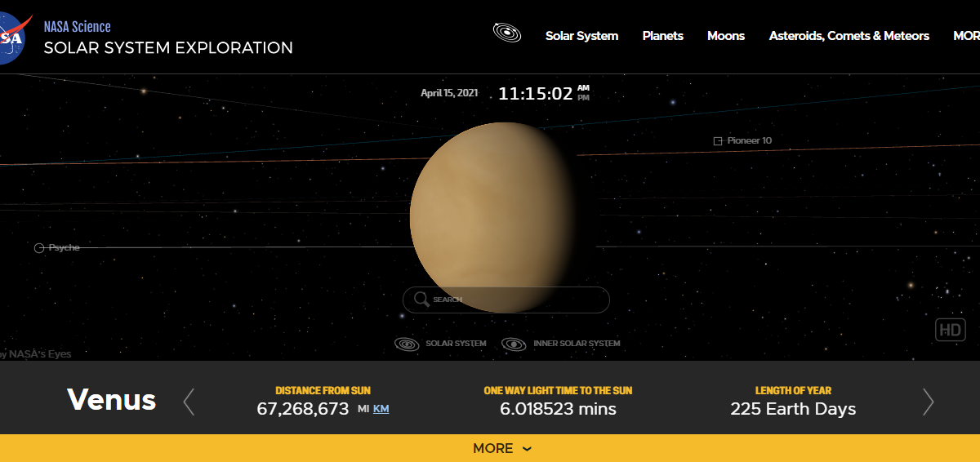980x462 pixels.
Task: Click the Pioneer 10 label text
Action: tap(749, 141)
